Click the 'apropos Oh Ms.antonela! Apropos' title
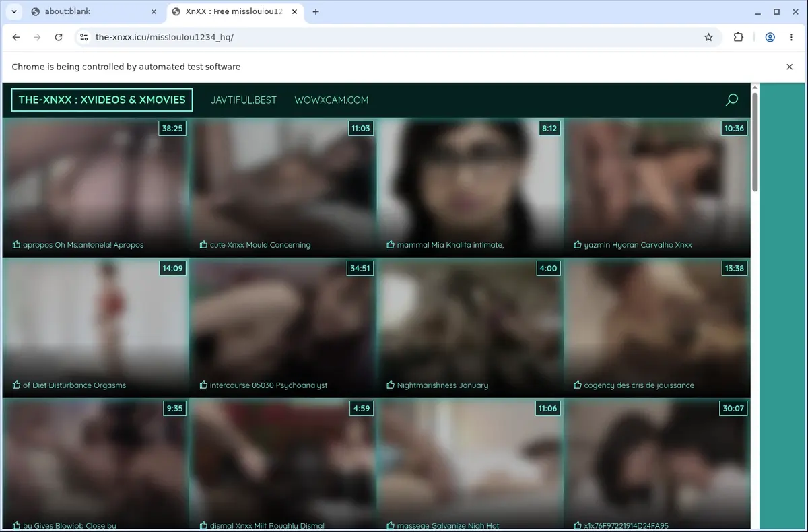The height and width of the screenshot is (532, 808). pyautogui.click(x=83, y=245)
